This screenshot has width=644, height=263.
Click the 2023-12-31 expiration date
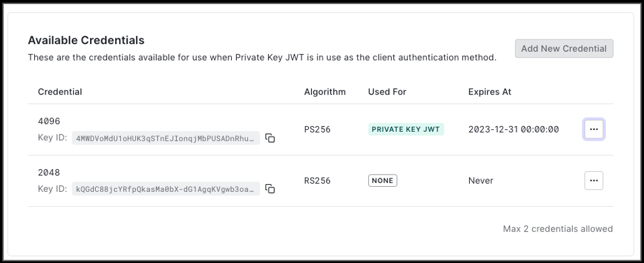coord(513,129)
